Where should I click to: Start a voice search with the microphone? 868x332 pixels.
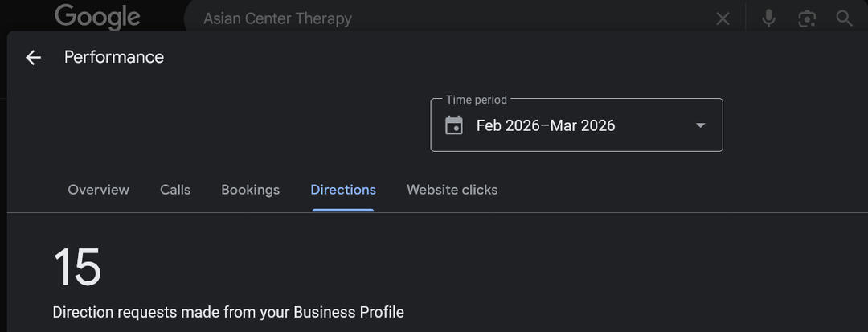coord(769,18)
